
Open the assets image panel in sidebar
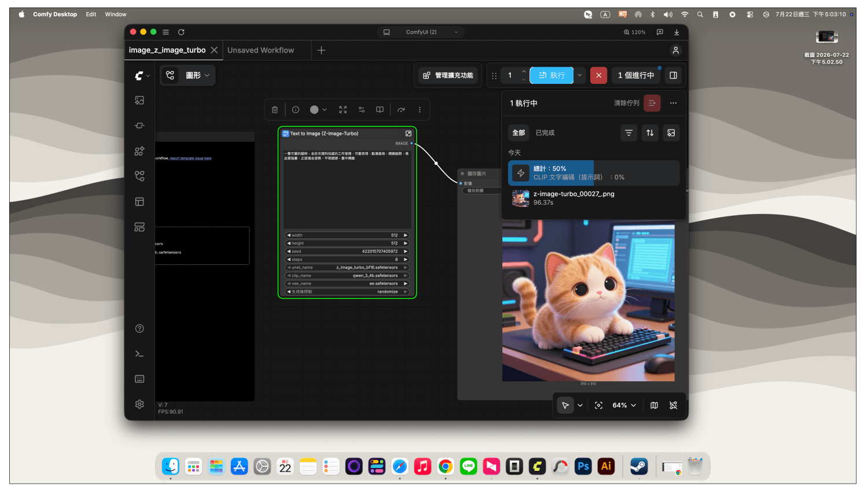(139, 100)
